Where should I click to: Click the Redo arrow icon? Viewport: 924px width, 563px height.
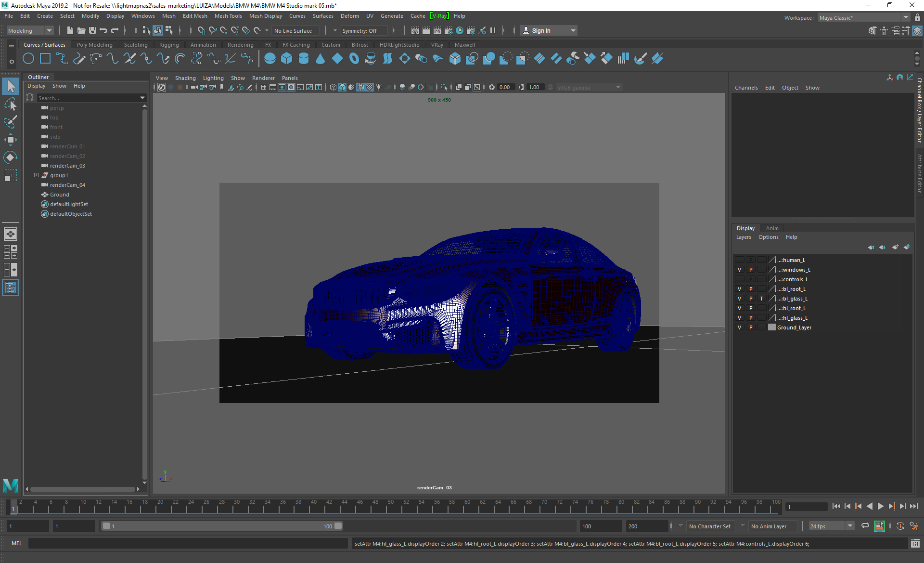(x=115, y=30)
